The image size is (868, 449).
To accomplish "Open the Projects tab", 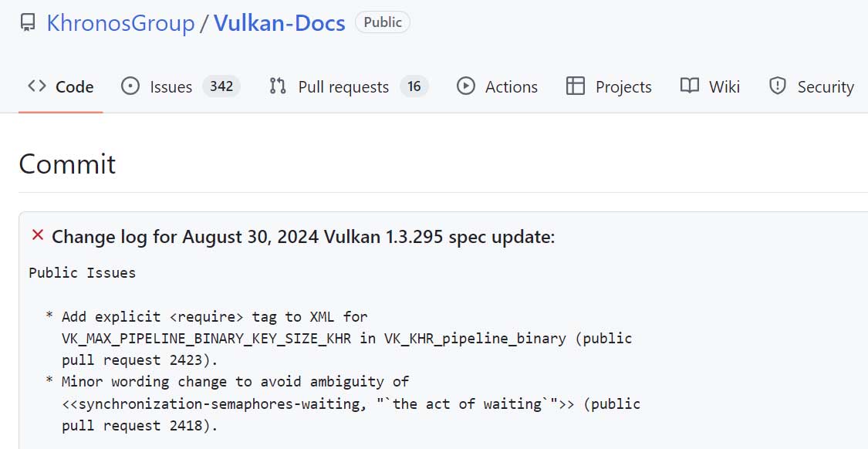I will 623,86.
